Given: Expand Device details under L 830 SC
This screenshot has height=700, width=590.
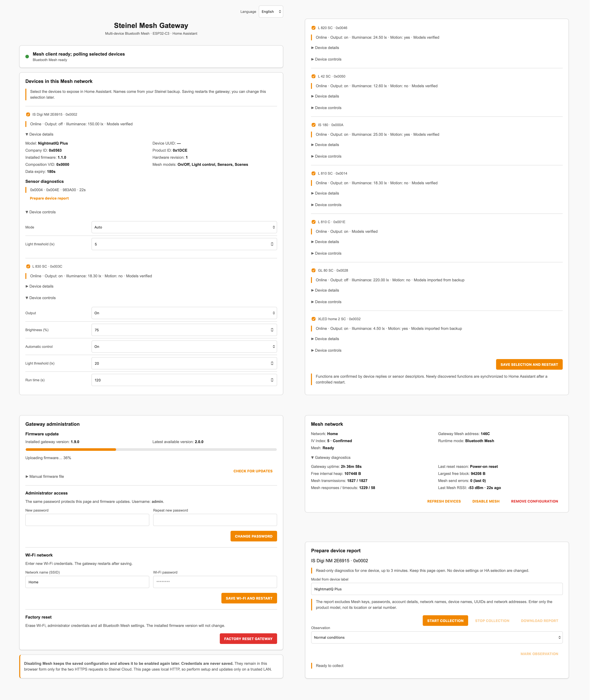Looking at the screenshot, I should (x=39, y=286).
